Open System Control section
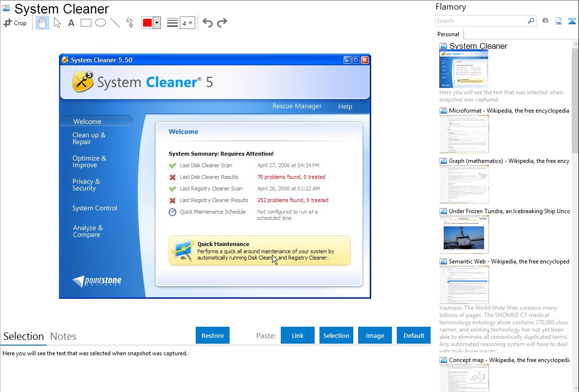 pyautogui.click(x=95, y=208)
